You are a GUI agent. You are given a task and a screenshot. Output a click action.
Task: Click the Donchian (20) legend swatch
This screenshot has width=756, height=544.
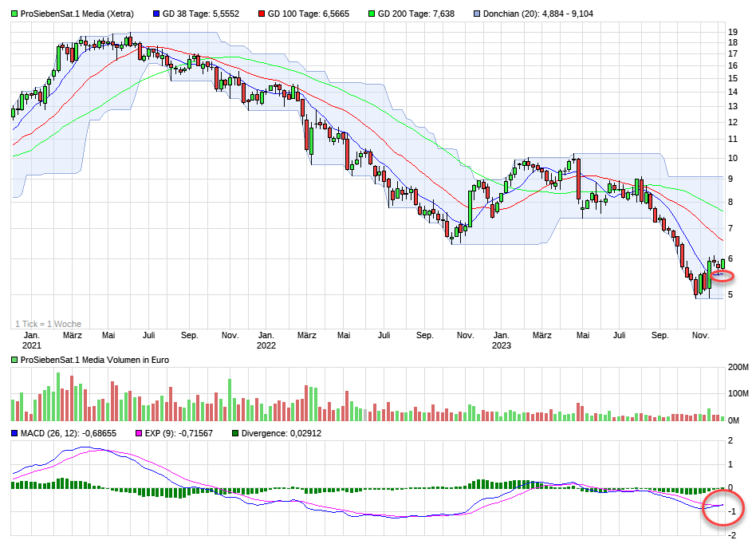click(x=477, y=14)
